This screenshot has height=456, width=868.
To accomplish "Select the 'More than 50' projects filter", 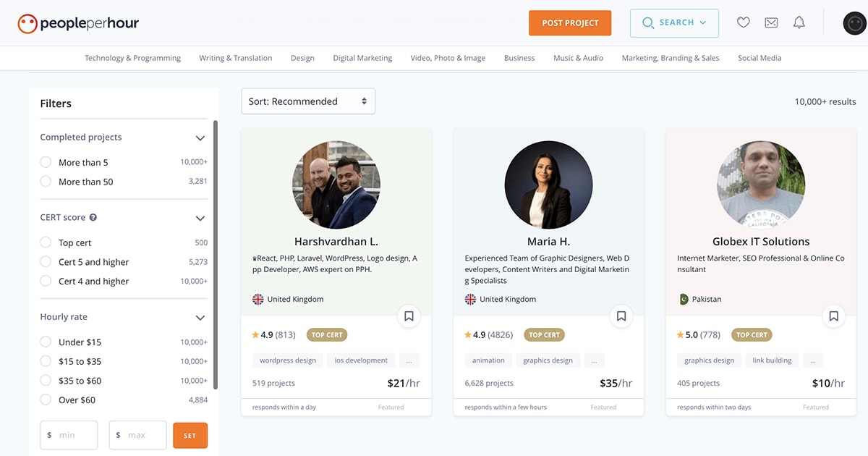I will 45,182.
